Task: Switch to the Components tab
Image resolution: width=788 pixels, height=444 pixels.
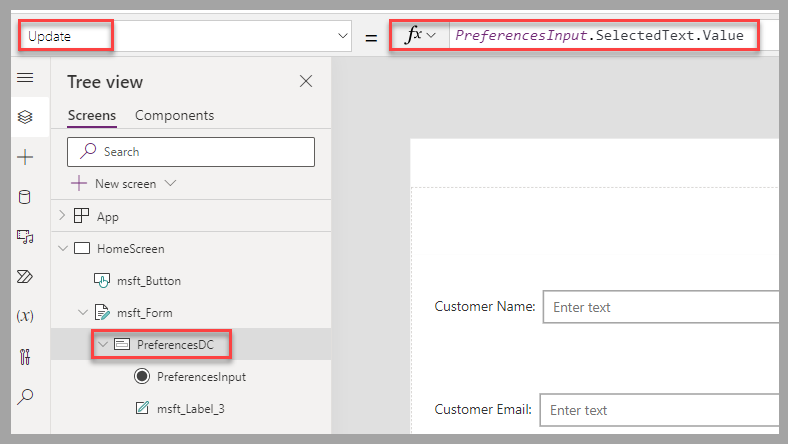Action: [174, 115]
